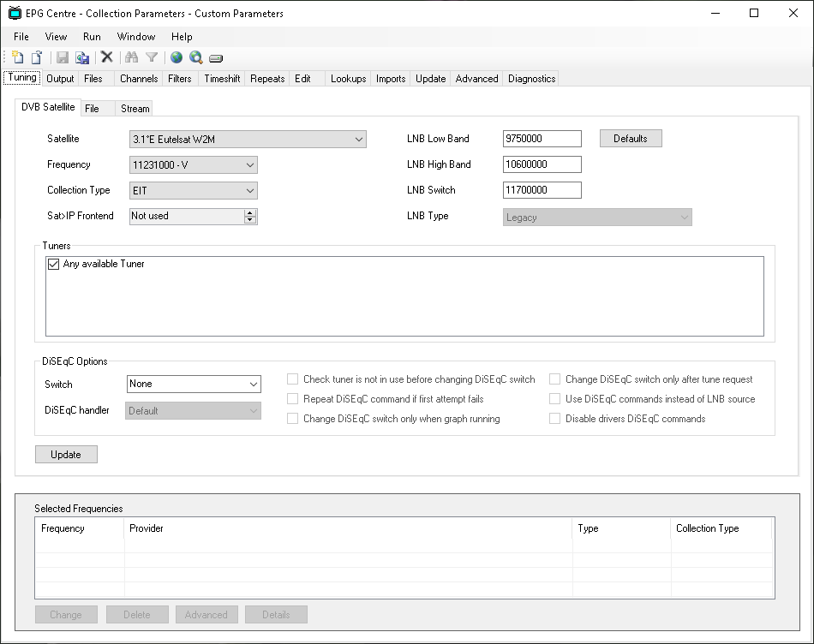The width and height of the screenshot is (814, 644).
Task: Open the Run menu
Action: (92, 37)
